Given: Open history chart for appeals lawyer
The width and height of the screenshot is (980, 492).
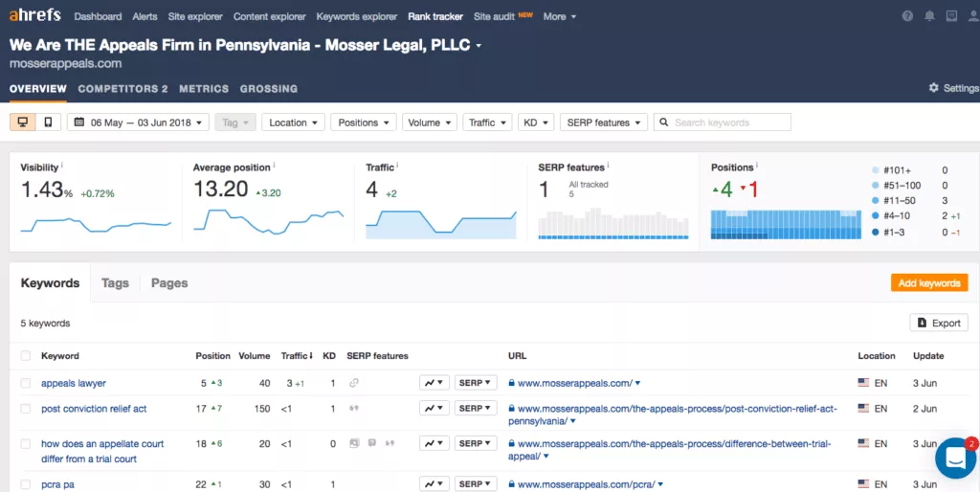Looking at the screenshot, I should (x=434, y=383).
